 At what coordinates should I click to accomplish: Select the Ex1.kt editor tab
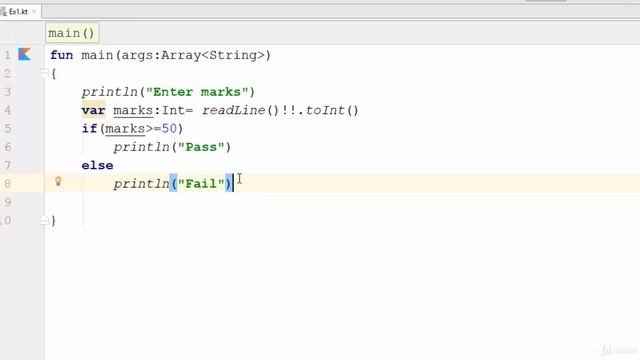tap(18, 11)
